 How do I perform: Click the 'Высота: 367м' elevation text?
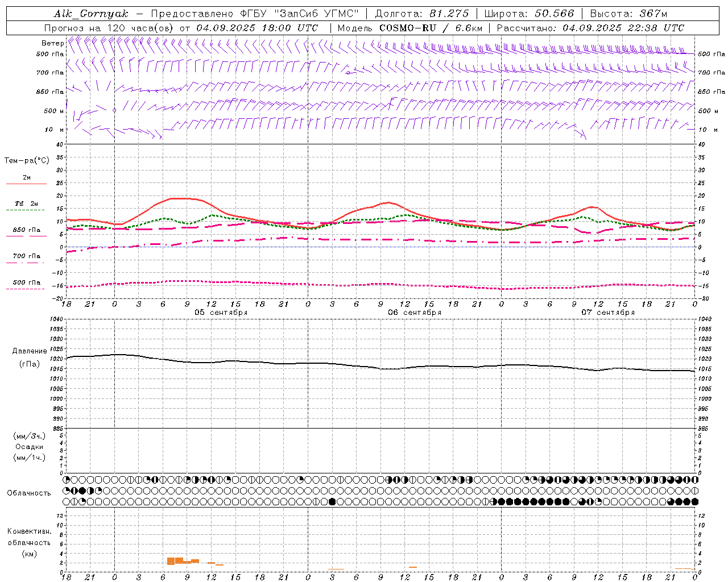(628, 14)
